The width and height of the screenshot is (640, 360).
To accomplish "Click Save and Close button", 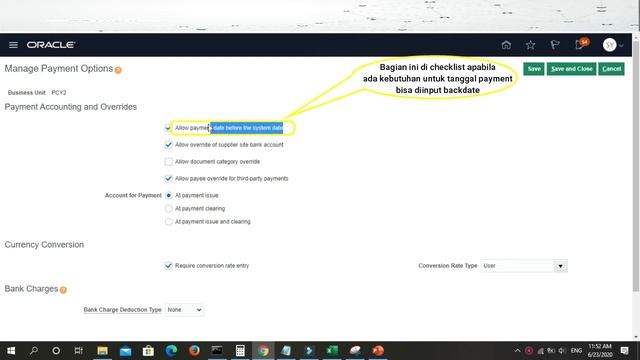I will [571, 69].
